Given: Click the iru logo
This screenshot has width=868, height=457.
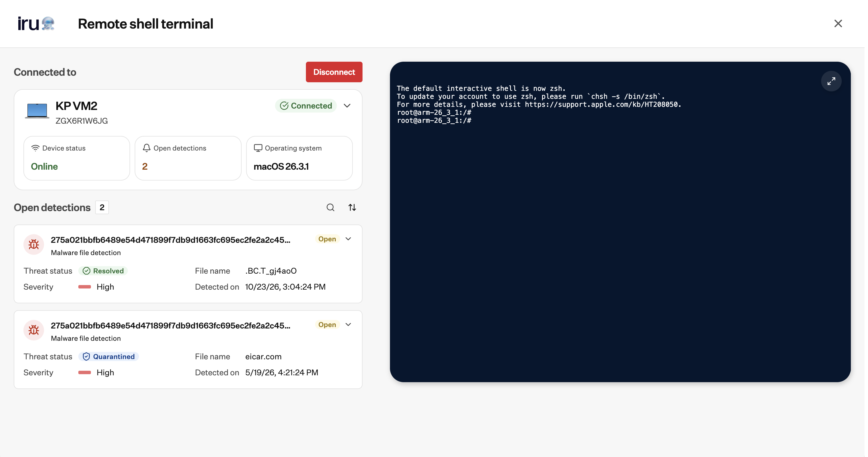Looking at the screenshot, I should coord(36,23).
